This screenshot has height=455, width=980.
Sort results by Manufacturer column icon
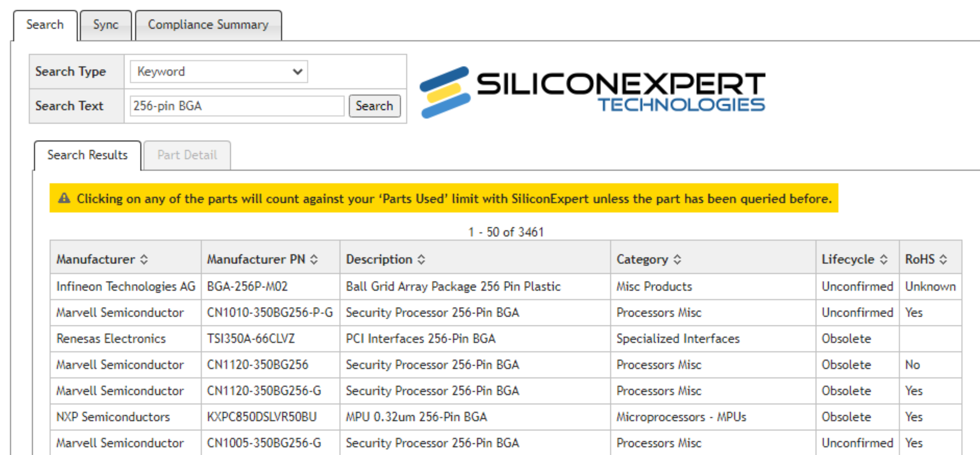click(144, 259)
